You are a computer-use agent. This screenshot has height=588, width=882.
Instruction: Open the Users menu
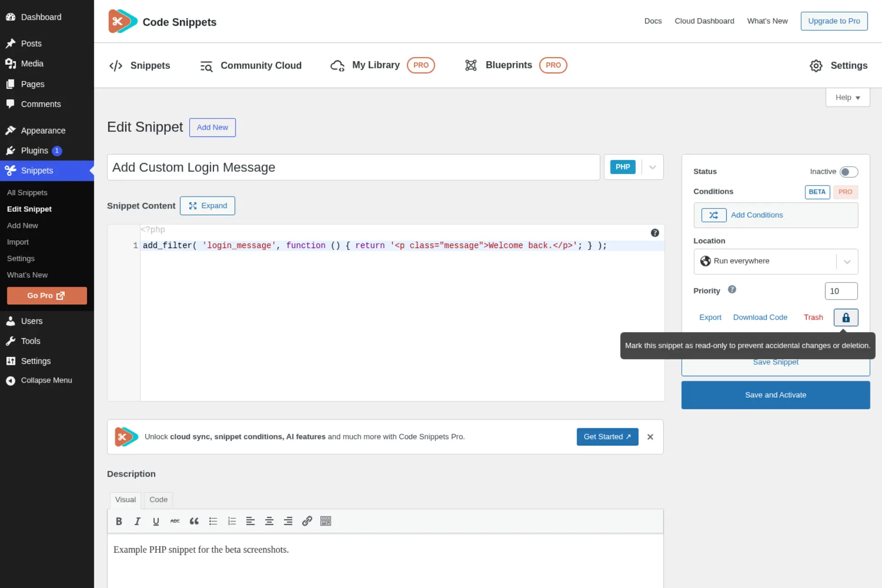pyautogui.click(x=47, y=321)
